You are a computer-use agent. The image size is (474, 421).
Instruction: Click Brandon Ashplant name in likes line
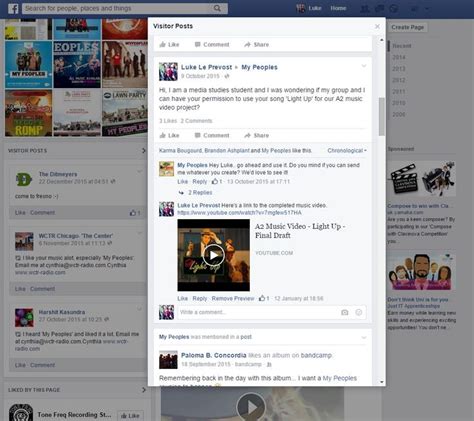[227, 151]
